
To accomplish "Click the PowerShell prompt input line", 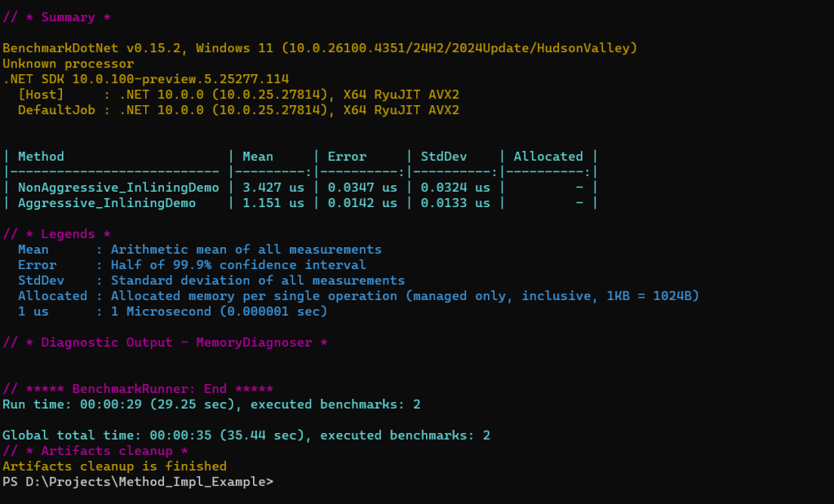I will 138,482.
